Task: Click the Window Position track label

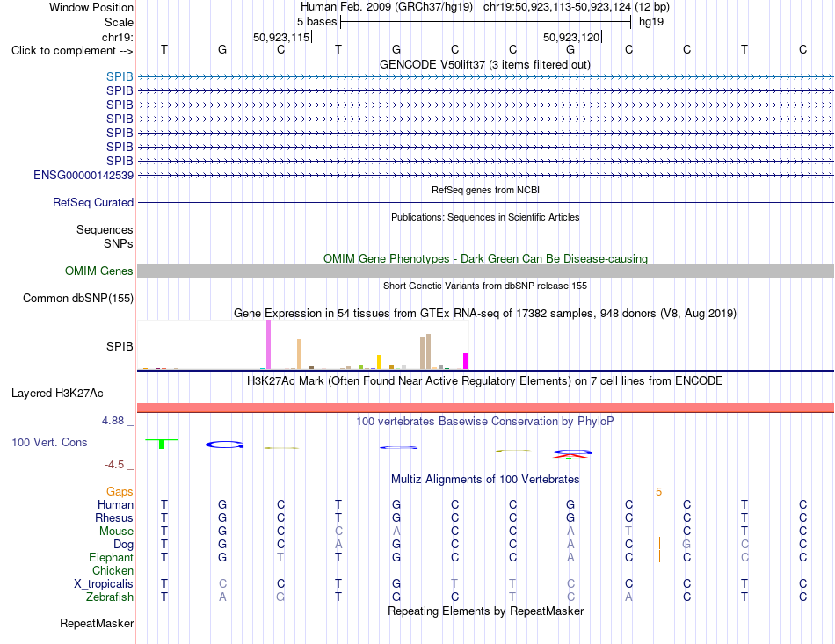Action: coord(91,7)
